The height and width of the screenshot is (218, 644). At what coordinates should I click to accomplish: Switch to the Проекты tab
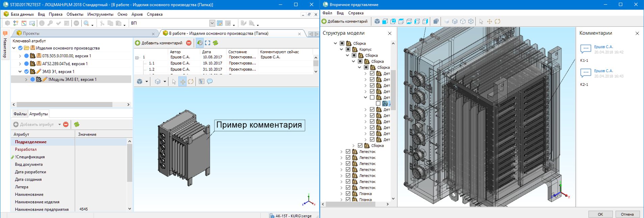[x=31, y=33]
